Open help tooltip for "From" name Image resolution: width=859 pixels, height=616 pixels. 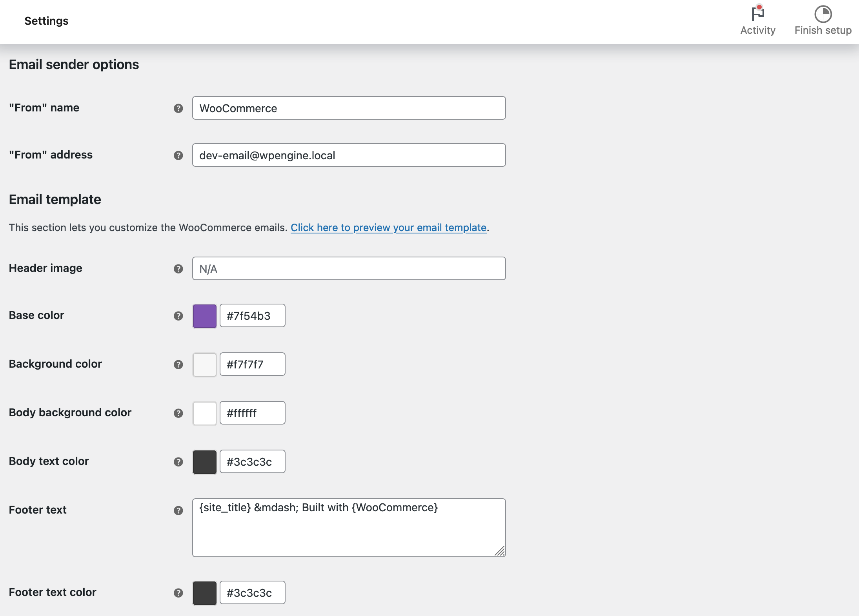point(178,109)
